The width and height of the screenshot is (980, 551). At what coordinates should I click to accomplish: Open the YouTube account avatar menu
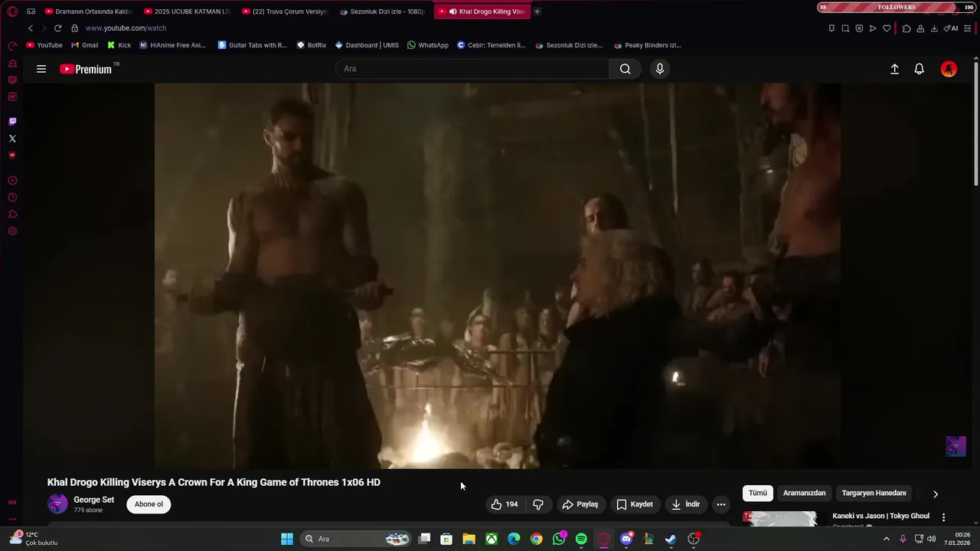pos(949,69)
